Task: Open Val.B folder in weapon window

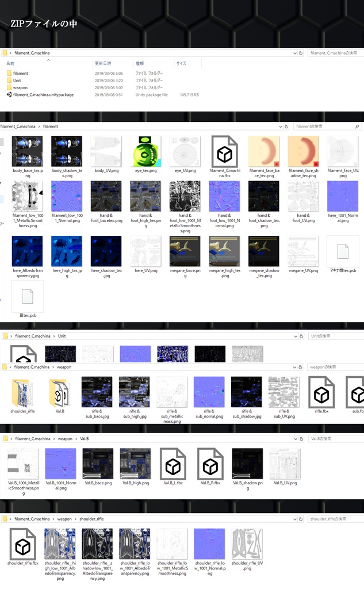Action: coord(60,396)
